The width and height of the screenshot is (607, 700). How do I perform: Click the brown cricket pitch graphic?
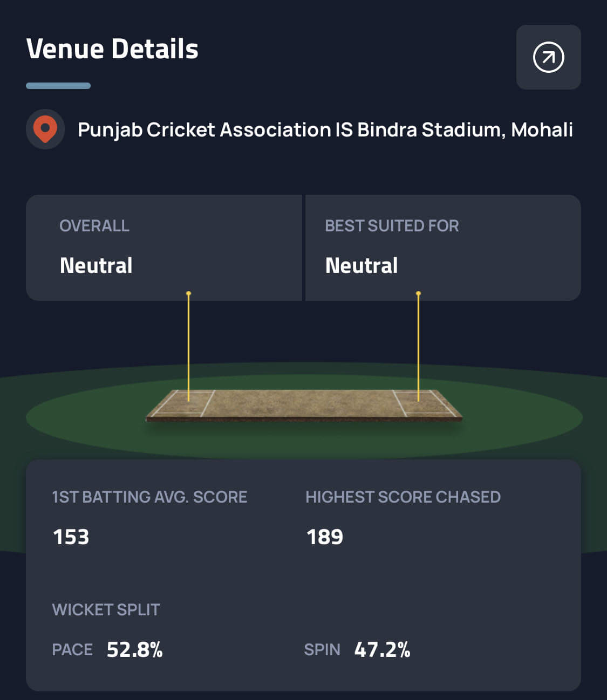point(304,404)
